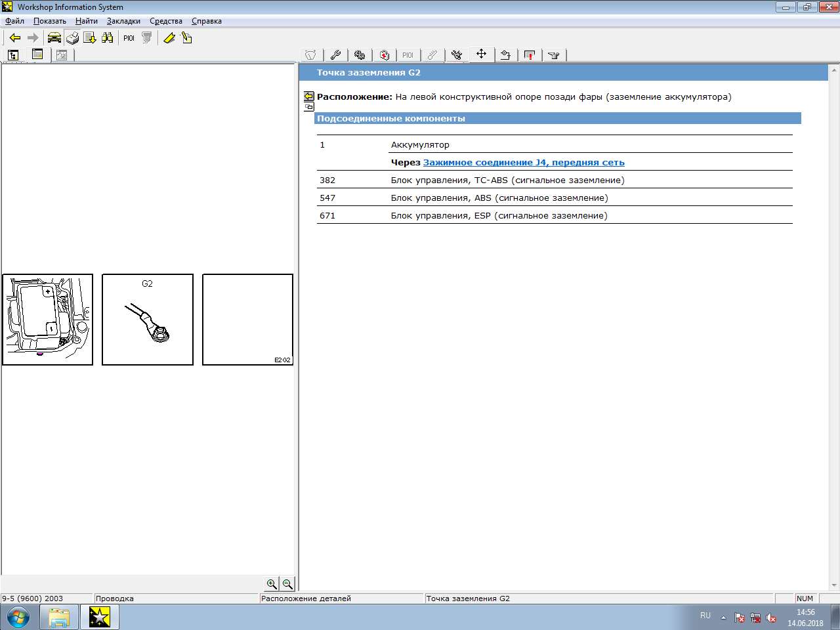Select the wrench tab icon
Viewport: 840px width, 630px height.
(335, 55)
